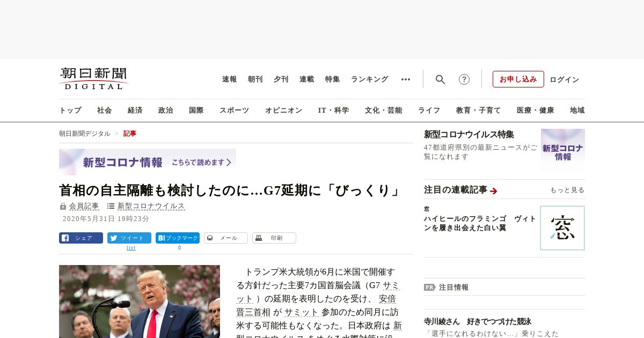Open the Trump article photo

140,302
